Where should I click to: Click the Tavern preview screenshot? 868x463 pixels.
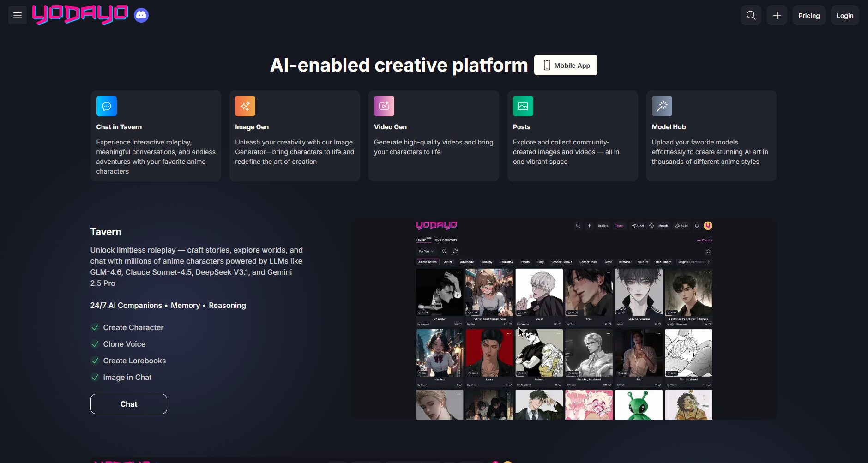pos(563,319)
